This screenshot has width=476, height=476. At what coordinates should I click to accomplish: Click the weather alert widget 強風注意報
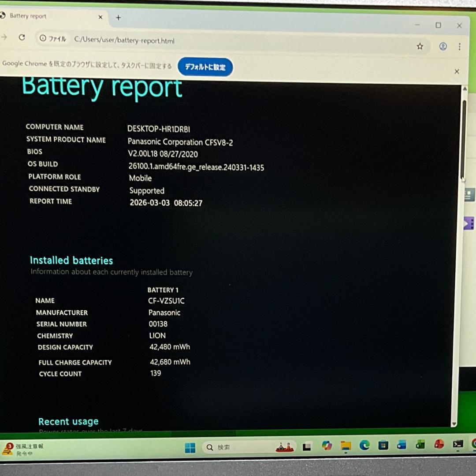coord(23,450)
